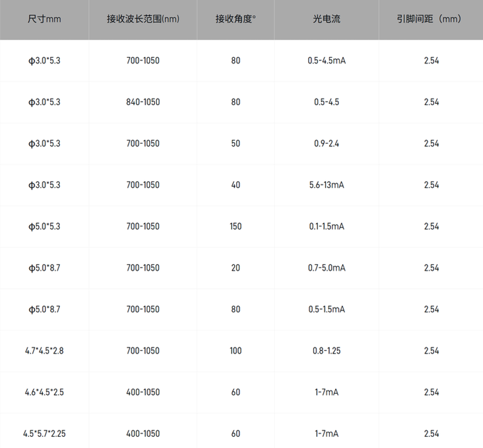
Task: Select the 0.9-2.4 photocurrent value
Action: coord(327,144)
